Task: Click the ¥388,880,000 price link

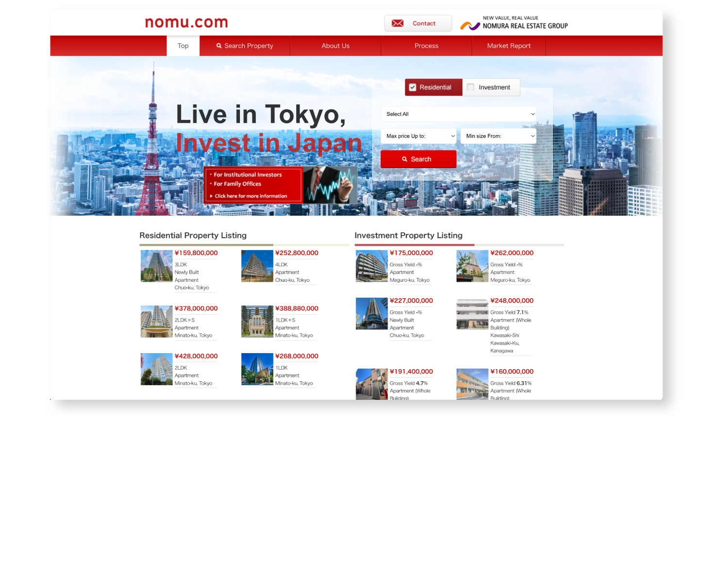Action: click(297, 308)
